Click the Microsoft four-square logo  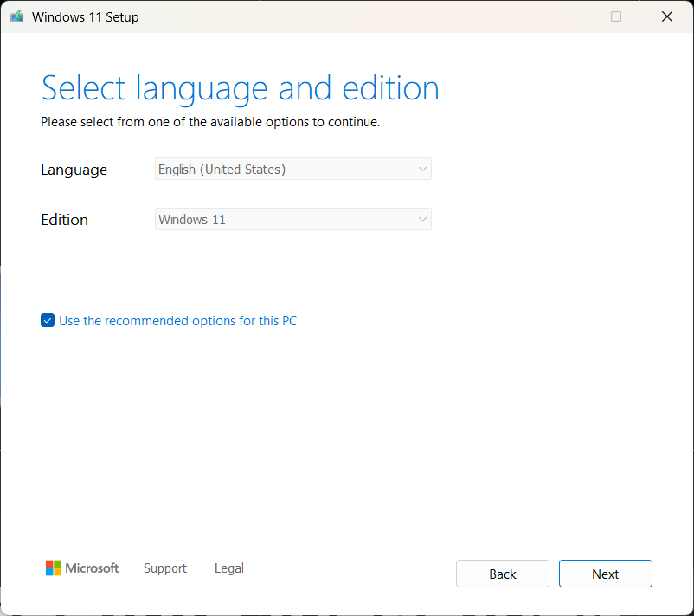click(54, 568)
